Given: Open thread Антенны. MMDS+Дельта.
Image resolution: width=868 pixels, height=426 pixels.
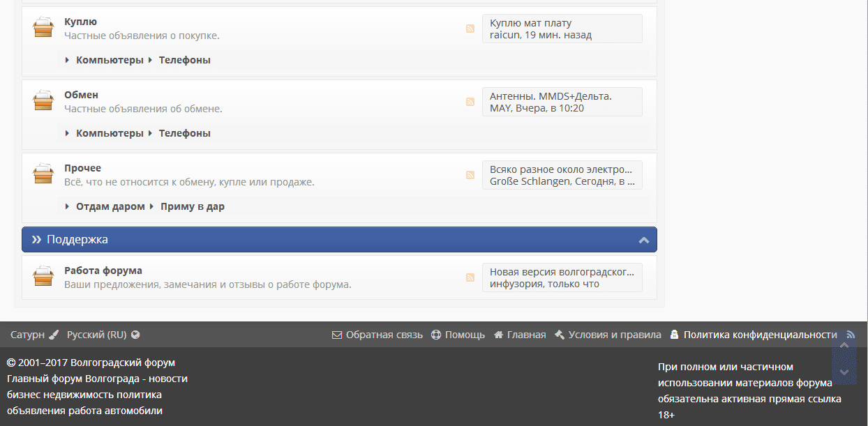Looking at the screenshot, I should point(551,96).
